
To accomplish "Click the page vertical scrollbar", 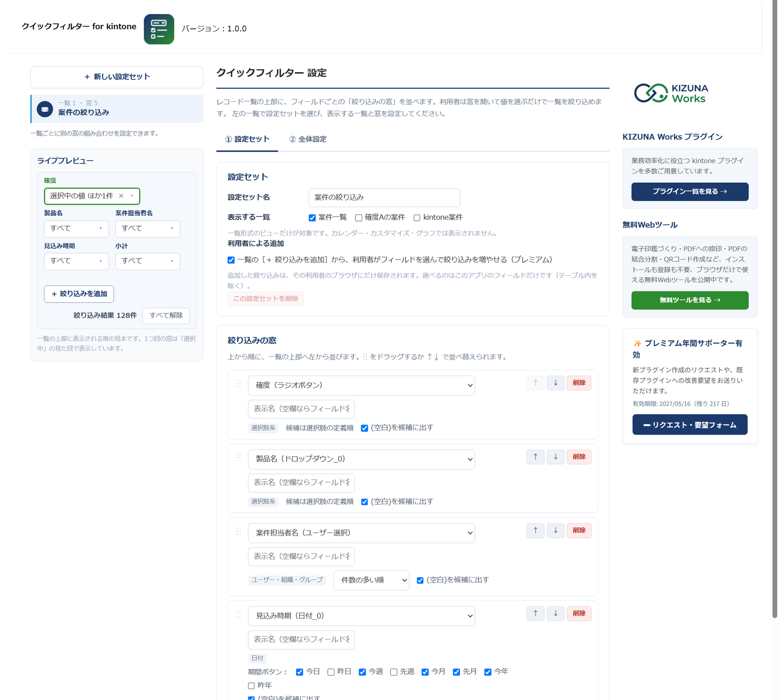I will [x=775, y=309].
